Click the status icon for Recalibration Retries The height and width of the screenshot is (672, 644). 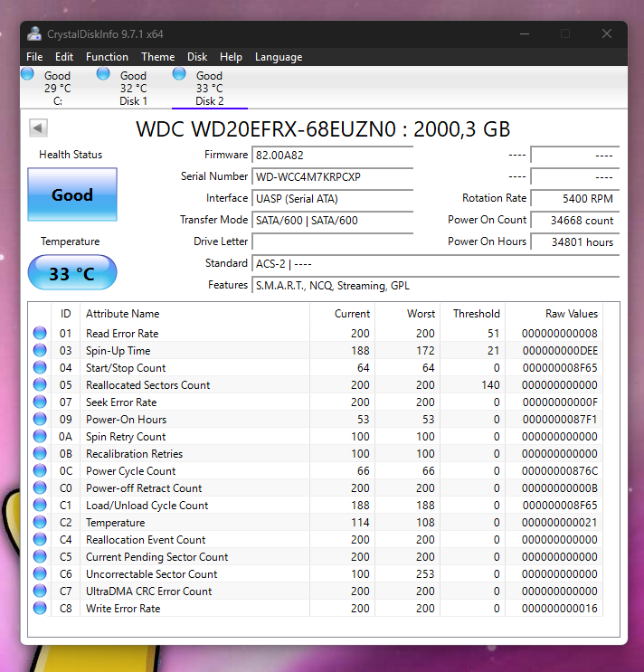40,453
